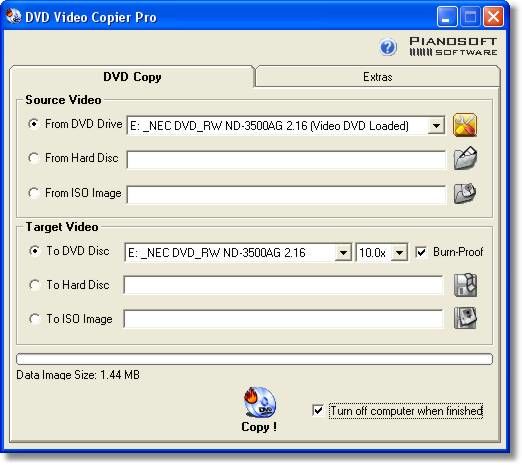Uncheck the Burn-Proof checkbox
The width and height of the screenshot is (522, 465).
tap(421, 252)
